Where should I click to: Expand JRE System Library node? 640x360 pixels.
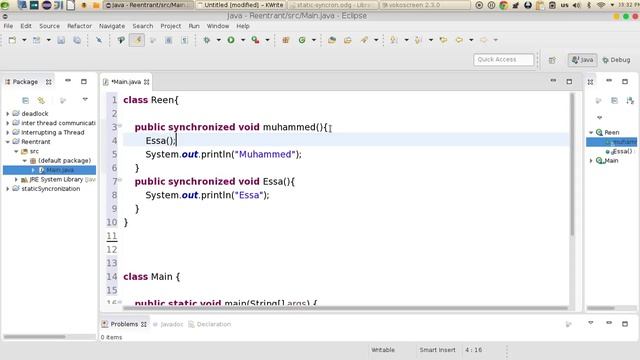(x=16, y=179)
